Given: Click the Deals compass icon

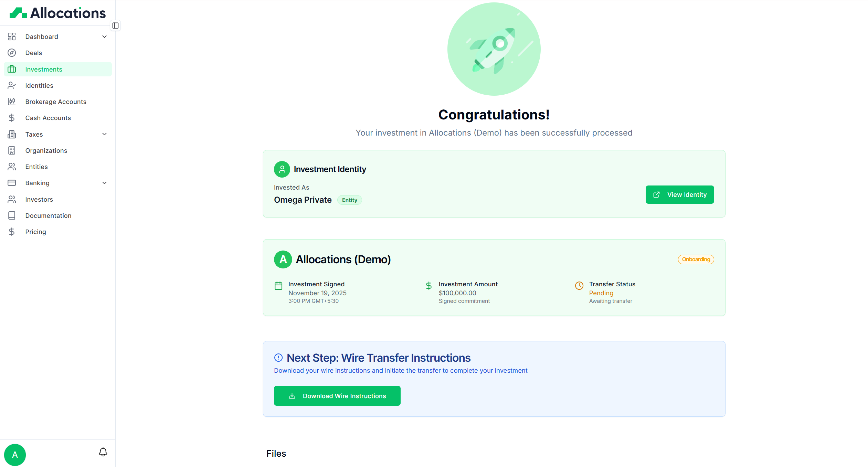Looking at the screenshot, I should coord(12,53).
